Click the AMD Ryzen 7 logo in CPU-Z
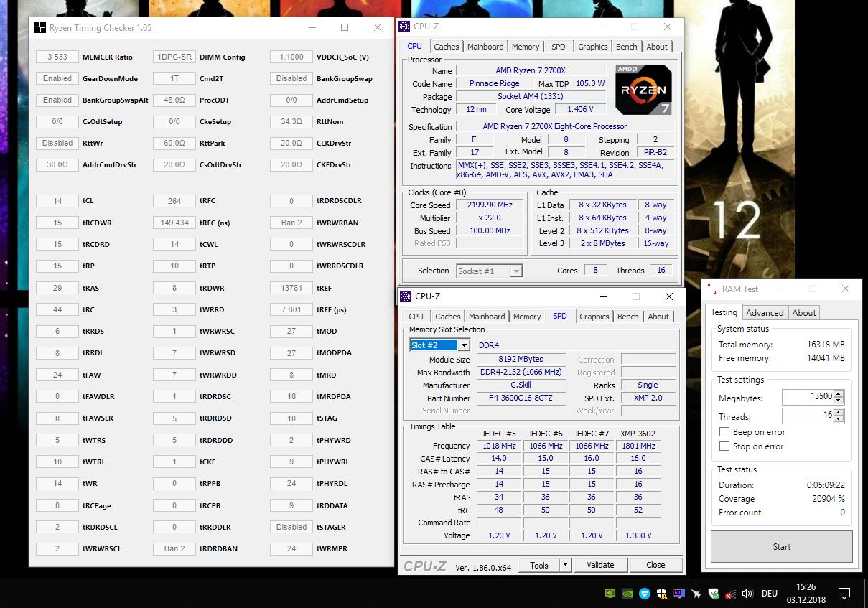Viewport: 868px width, 608px height. pyautogui.click(x=643, y=89)
